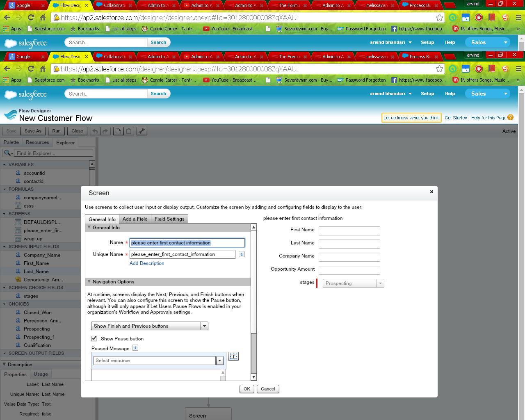Click the Paste clipboard icon in the toolbar

tap(129, 131)
